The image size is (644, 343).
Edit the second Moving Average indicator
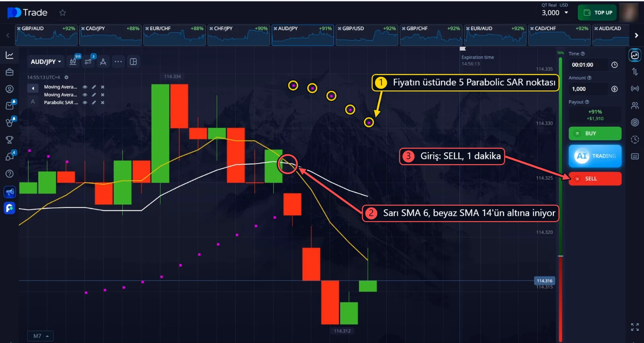coord(94,95)
